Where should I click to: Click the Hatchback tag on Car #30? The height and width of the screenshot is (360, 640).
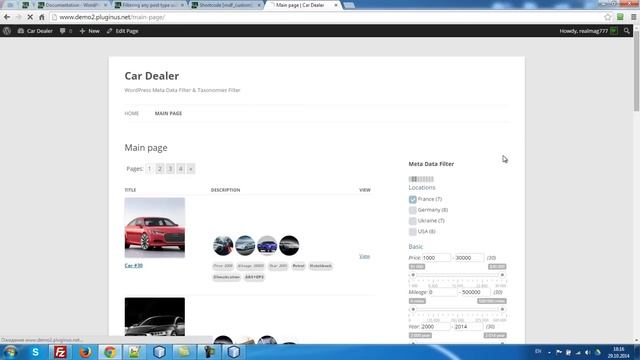321,266
